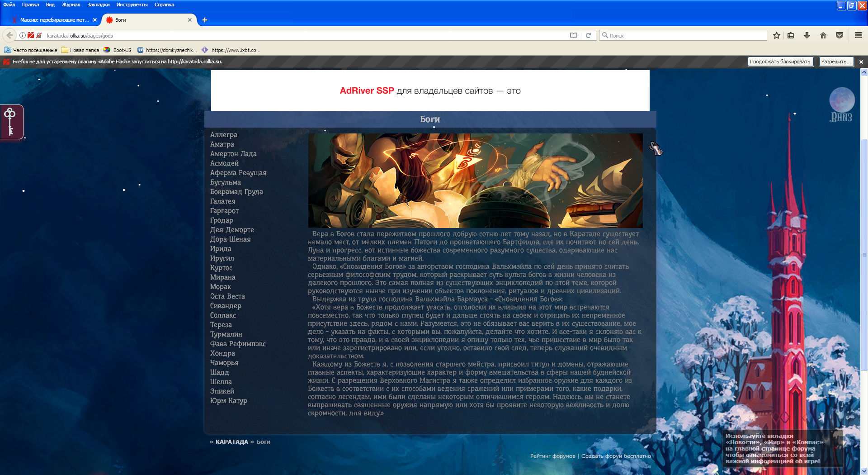
Task: Click the blocked Flash plugin icon in address bar
Action: tap(31, 35)
